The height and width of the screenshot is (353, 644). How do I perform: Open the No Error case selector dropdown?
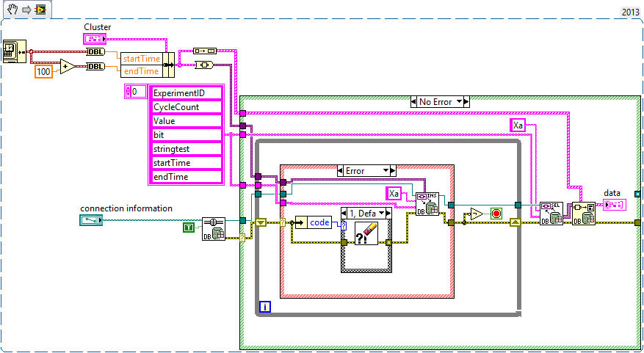[x=440, y=102]
